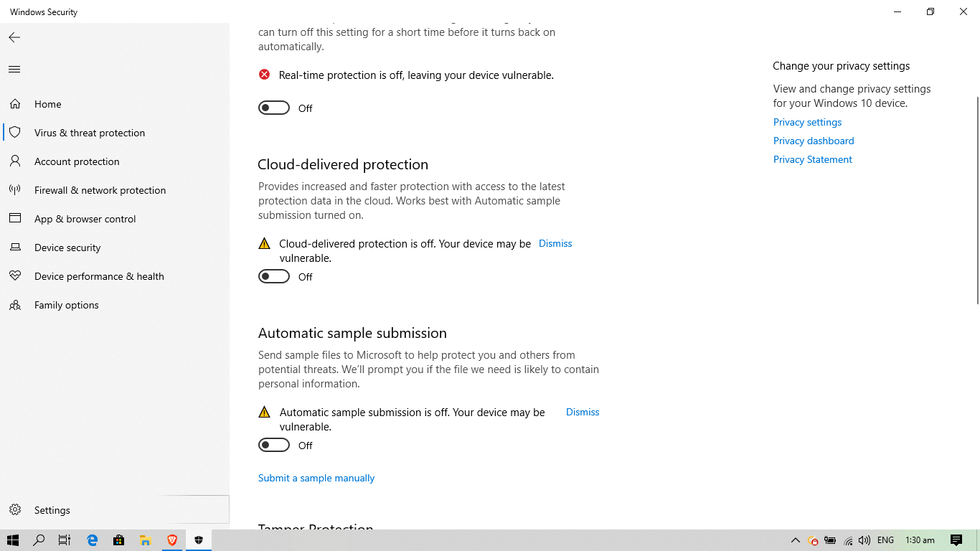The height and width of the screenshot is (551, 980).
Task: Dismiss the Automatic sample submission warning
Action: click(583, 412)
